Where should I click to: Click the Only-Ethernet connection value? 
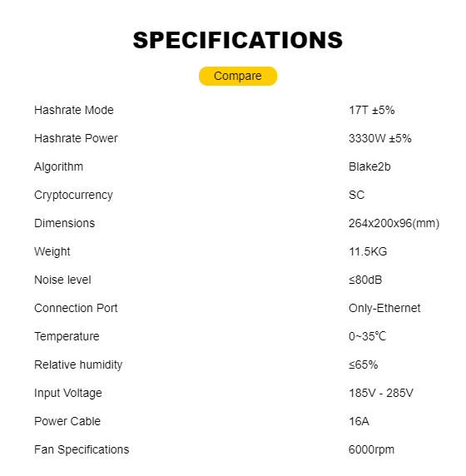click(384, 308)
